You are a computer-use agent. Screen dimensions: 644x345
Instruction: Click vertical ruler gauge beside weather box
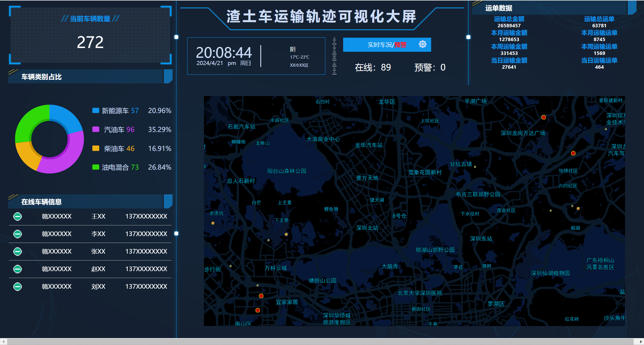[334, 56]
